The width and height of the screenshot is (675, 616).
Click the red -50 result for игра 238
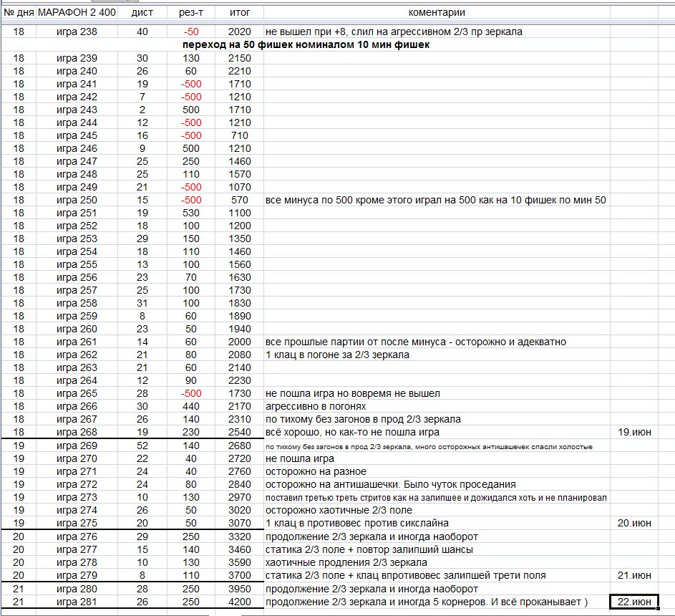coord(191,32)
